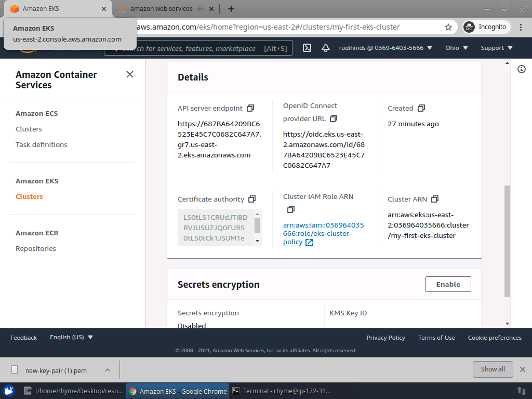The height and width of the screenshot is (399, 532).
Task: Open the Support dropdown menu
Action: click(496, 48)
